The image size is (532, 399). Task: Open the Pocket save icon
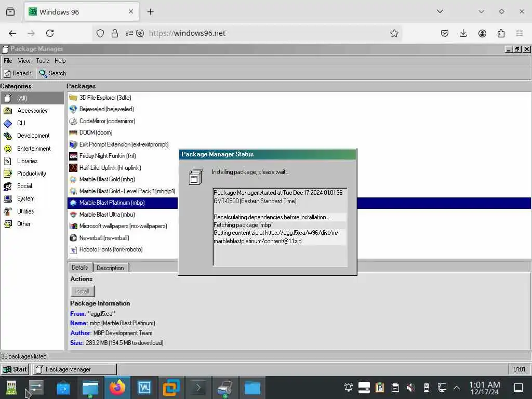pyautogui.click(x=445, y=33)
